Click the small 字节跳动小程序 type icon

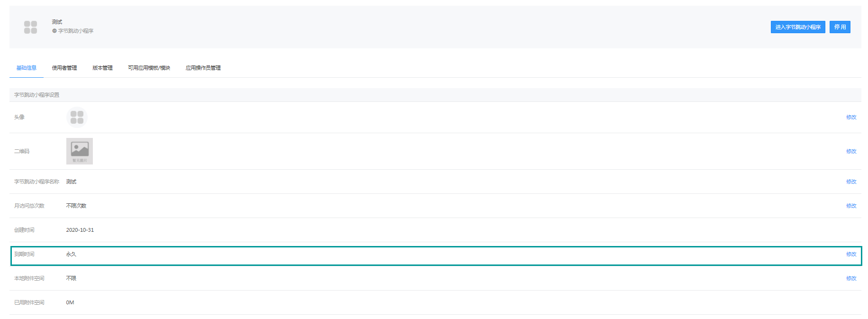pos(54,31)
